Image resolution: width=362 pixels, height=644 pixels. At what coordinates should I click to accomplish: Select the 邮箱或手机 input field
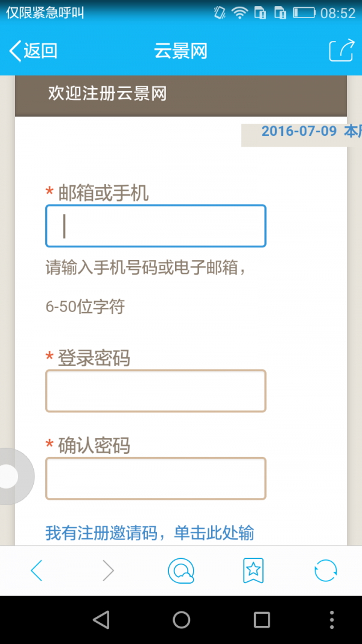156,226
